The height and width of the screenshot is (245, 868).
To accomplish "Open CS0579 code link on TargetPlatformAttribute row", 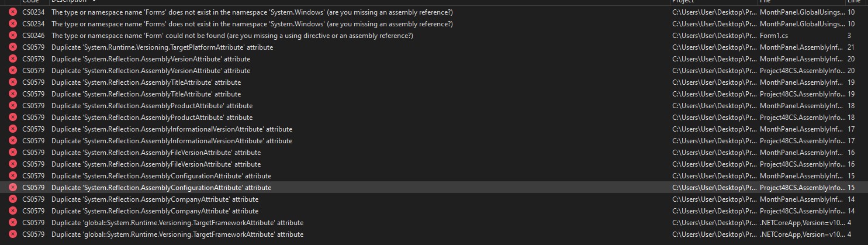I will coord(33,47).
